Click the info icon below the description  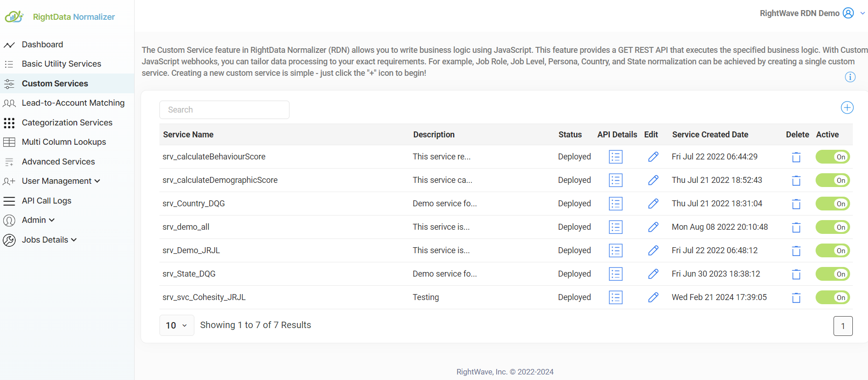[x=850, y=77]
